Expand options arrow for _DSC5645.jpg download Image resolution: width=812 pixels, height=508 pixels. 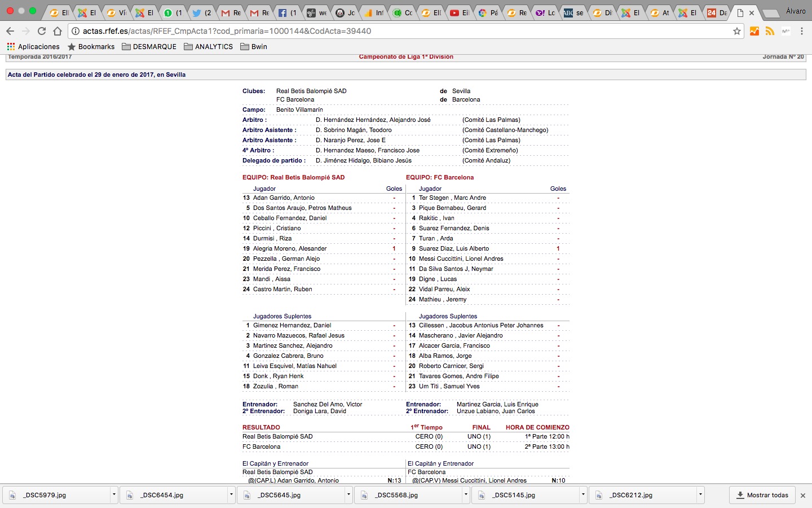pyautogui.click(x=348, y=495)
